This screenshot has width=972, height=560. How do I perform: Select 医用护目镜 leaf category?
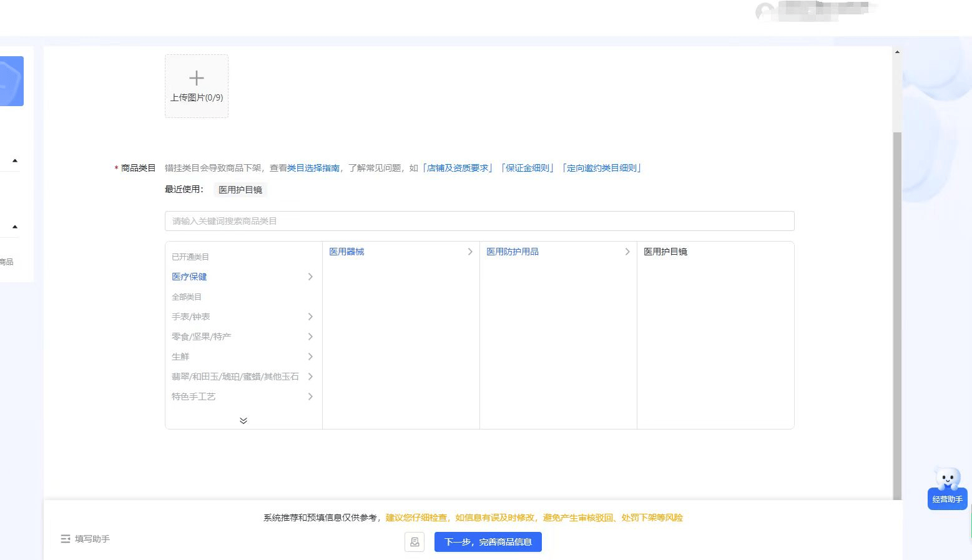pyautogui.click(x=665, y=252)
